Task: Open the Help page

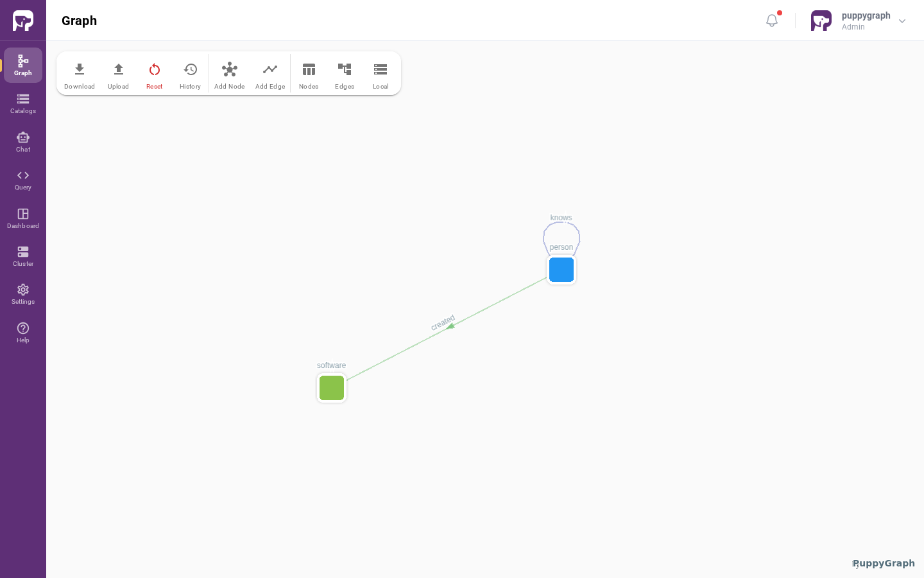Action: click(23, 333)
